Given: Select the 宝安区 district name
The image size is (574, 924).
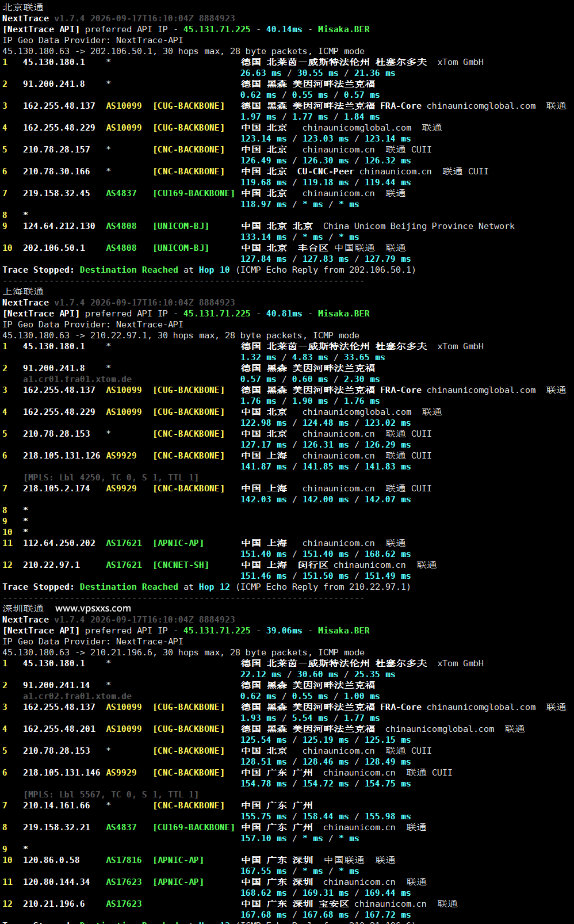Looking at the screenshot, I should [x=334, y=904].
